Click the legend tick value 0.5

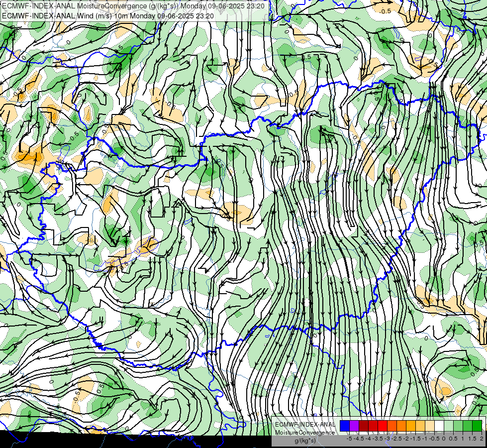pos(453,439)
